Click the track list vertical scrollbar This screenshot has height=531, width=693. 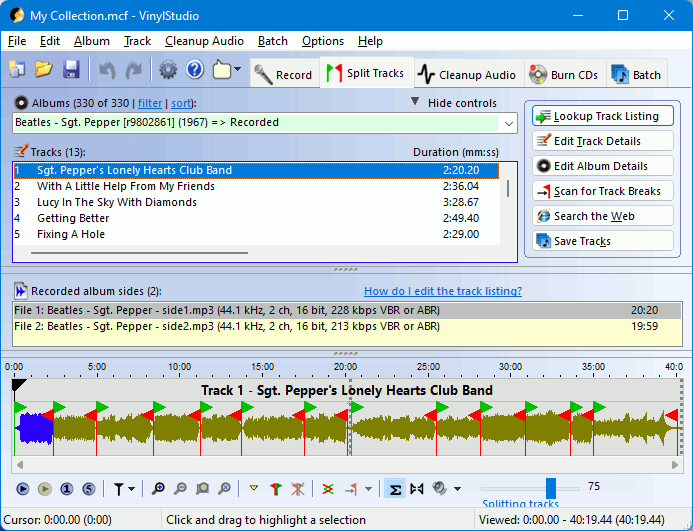pos(508,188)
